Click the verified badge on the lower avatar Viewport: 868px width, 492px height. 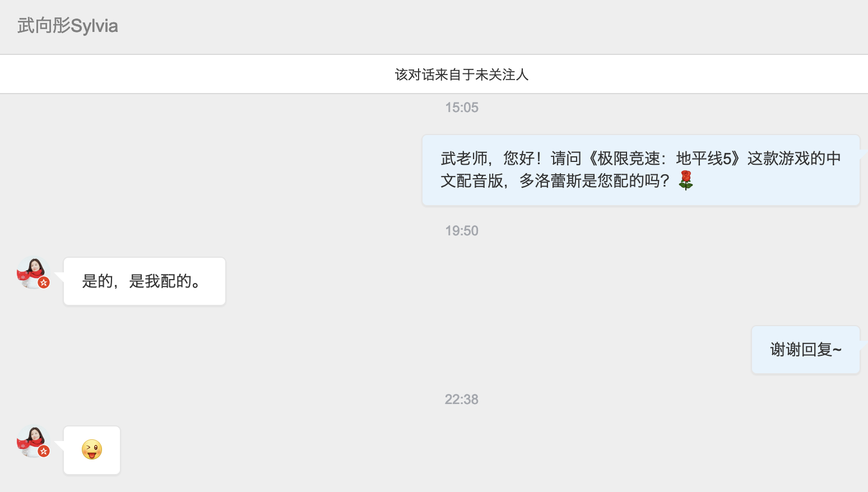tap(44, 452)
